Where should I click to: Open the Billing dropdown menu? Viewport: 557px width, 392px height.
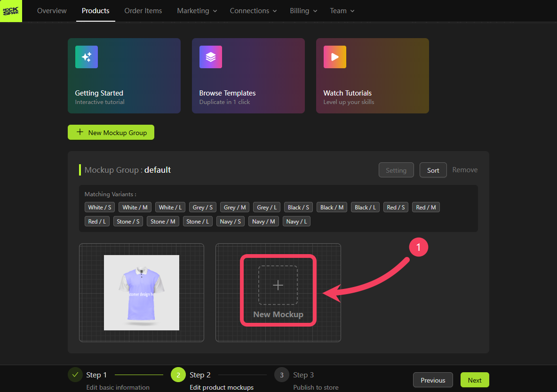303,11
